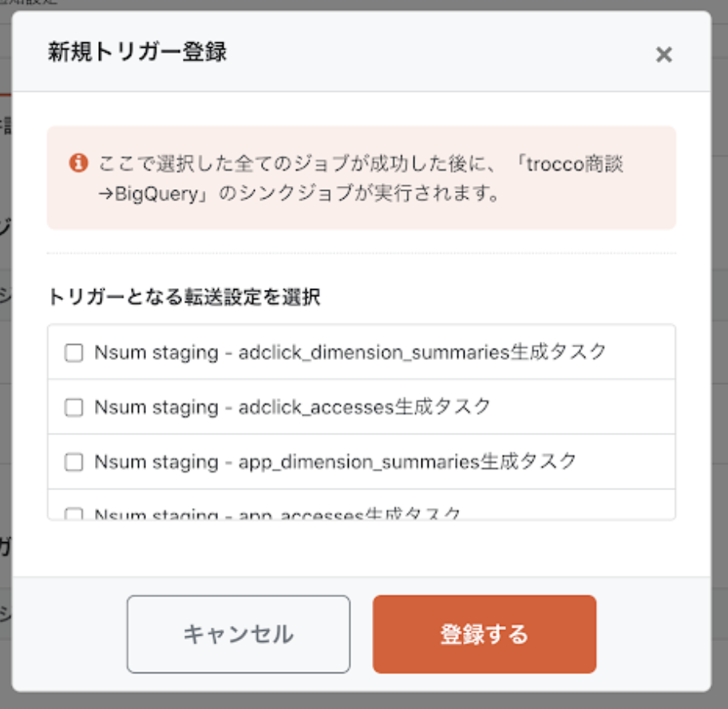Click the orange info icon in alert

coord(78,164)
